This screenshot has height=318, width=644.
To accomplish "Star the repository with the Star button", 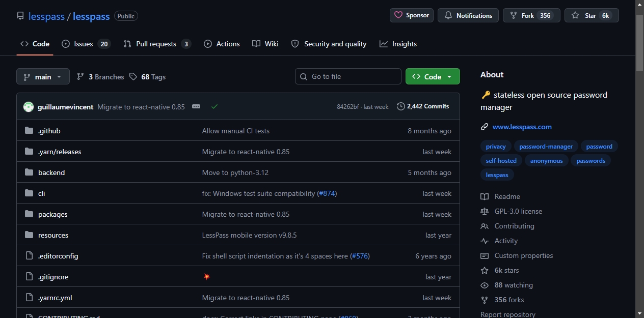I will [x=592, y=15].
